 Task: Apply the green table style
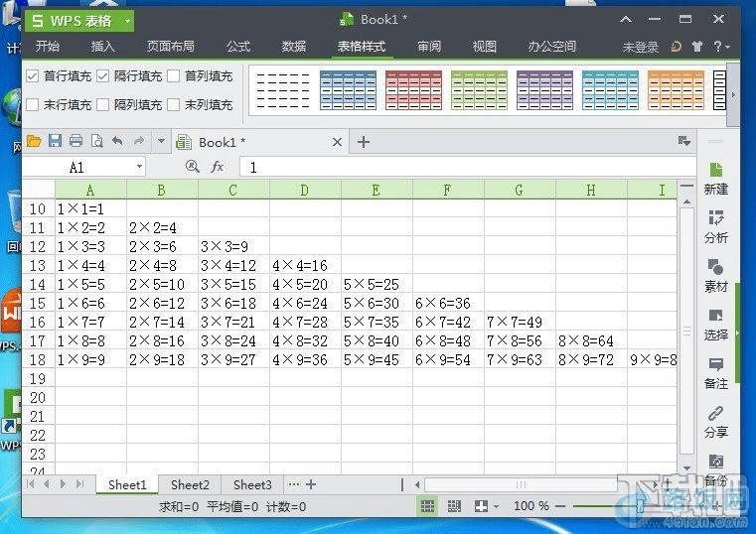[479, 90]
